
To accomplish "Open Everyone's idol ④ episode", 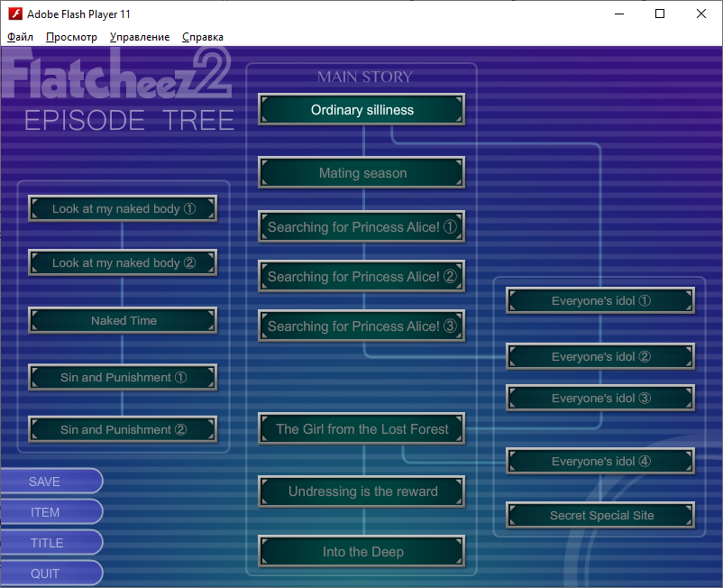I will 600,461.
